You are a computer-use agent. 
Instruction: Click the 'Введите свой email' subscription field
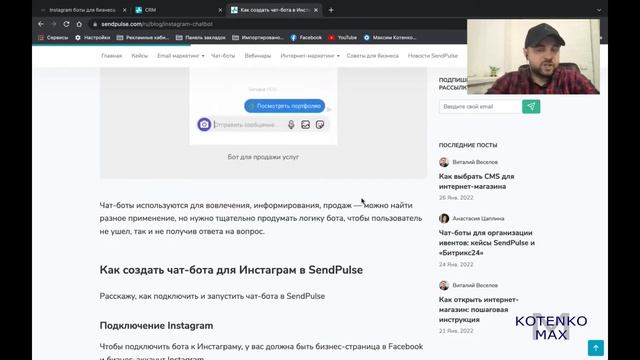coord(480,107)
